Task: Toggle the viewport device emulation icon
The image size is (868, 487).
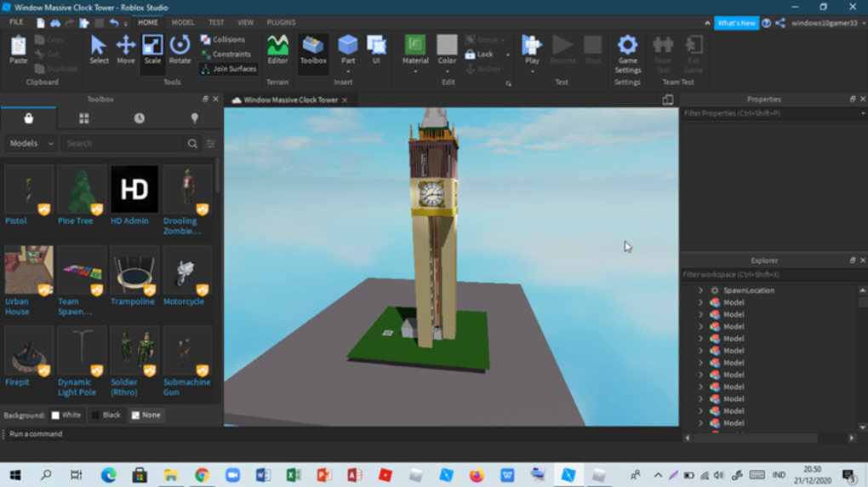Action: point(668,100)
